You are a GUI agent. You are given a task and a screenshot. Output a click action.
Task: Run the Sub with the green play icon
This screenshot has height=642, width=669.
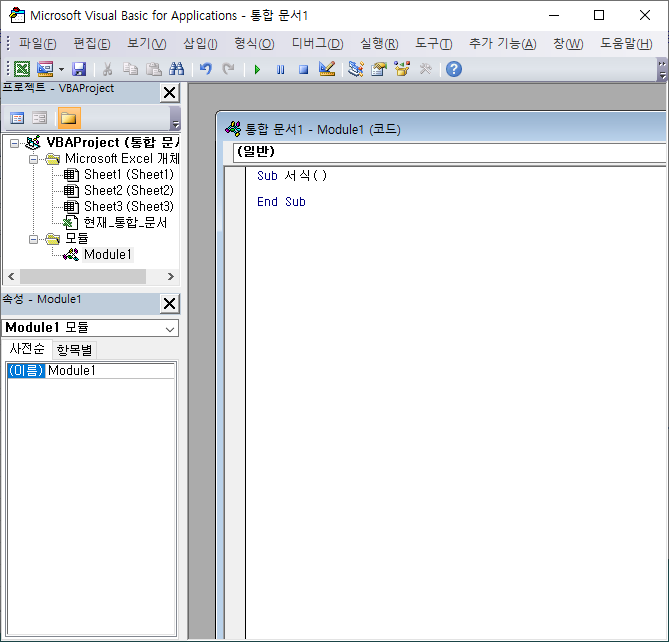[x=257, y=69]
